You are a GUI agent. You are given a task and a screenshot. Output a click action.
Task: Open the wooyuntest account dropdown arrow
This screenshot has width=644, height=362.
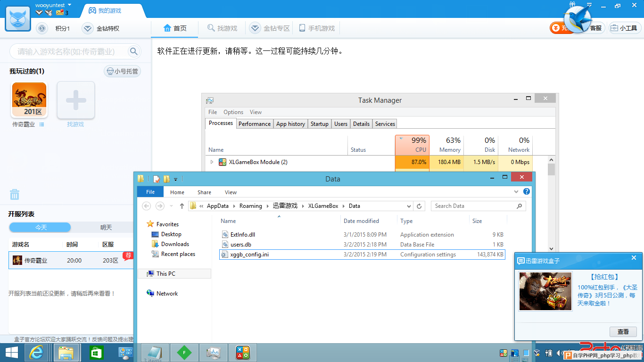click(70, 5)
